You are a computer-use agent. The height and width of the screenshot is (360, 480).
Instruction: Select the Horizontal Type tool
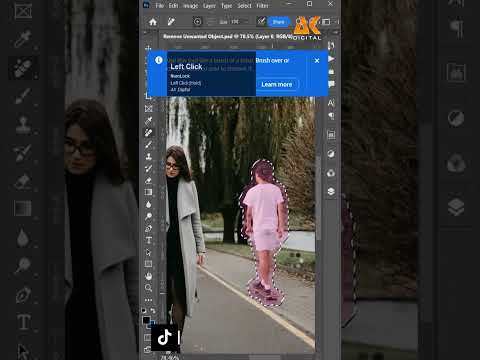[x=149, y=240]
